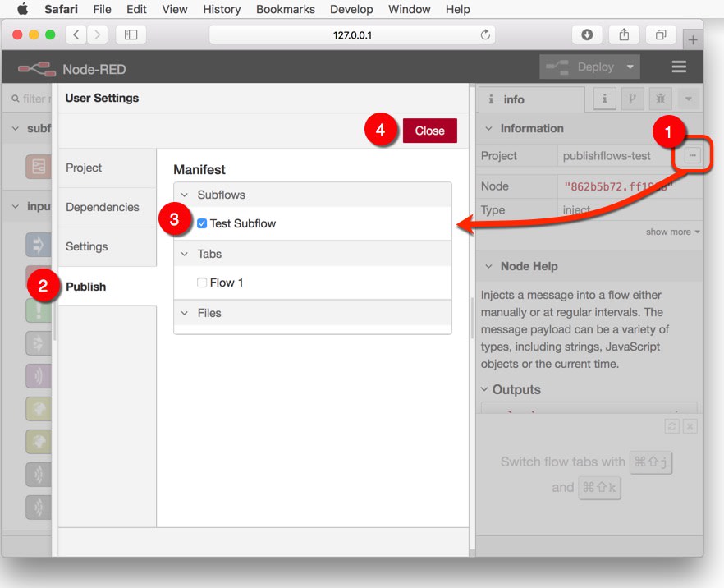
Task: Uncheck the Test Subflow checkbox
Action: click(201, 223)
